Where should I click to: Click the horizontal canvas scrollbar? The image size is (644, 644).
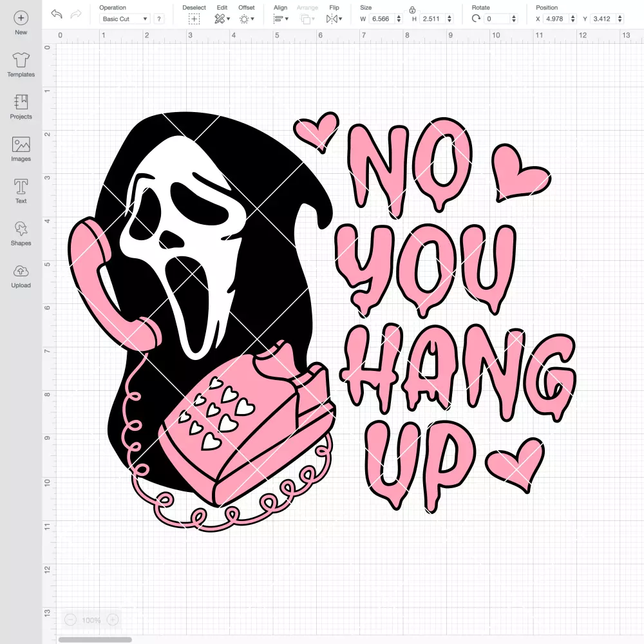(95, 639)
